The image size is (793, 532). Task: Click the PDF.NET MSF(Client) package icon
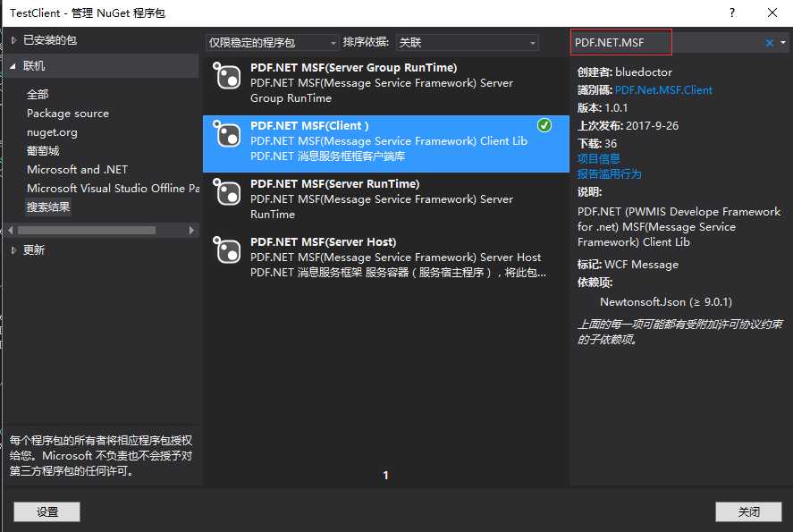[227, 134]
